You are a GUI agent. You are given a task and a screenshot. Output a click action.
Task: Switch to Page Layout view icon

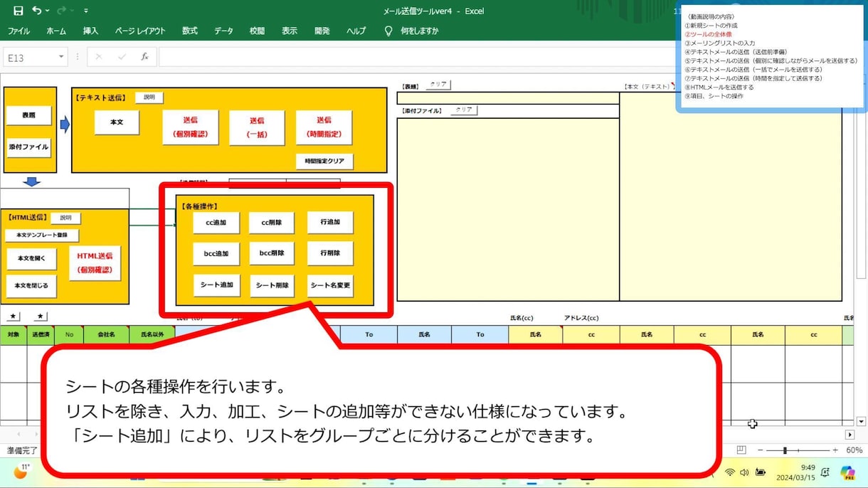(x=741, y=450)
